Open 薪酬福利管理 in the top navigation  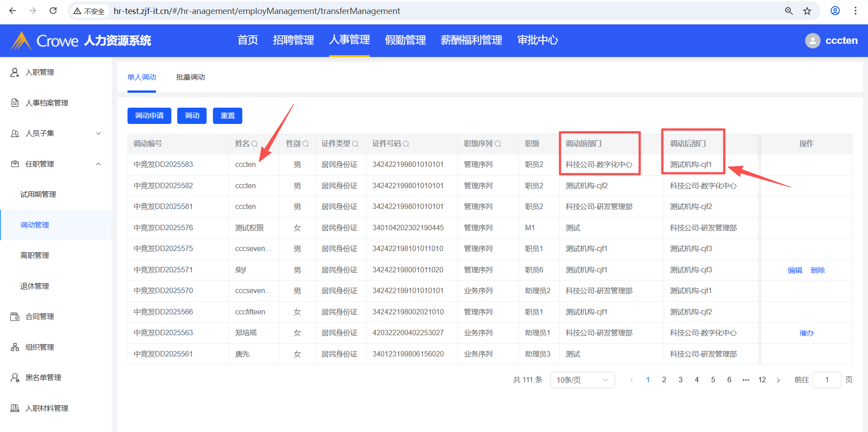tap(471, 40)
